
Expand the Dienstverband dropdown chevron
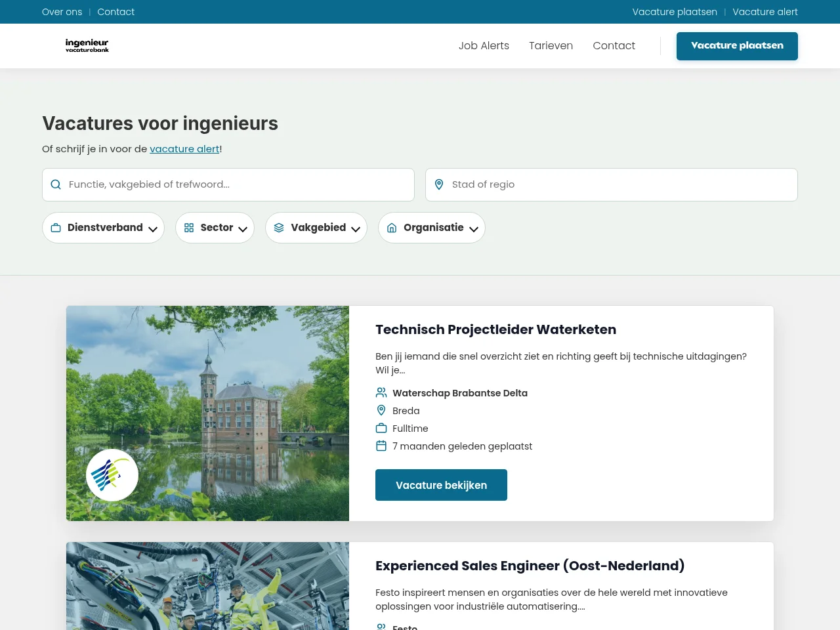click(153, 229)
